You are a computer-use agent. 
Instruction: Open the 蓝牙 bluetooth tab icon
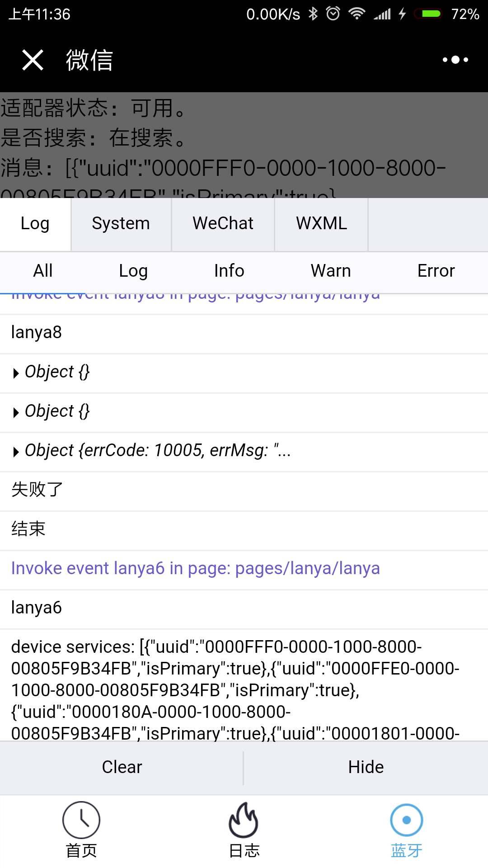pos(406,820)
